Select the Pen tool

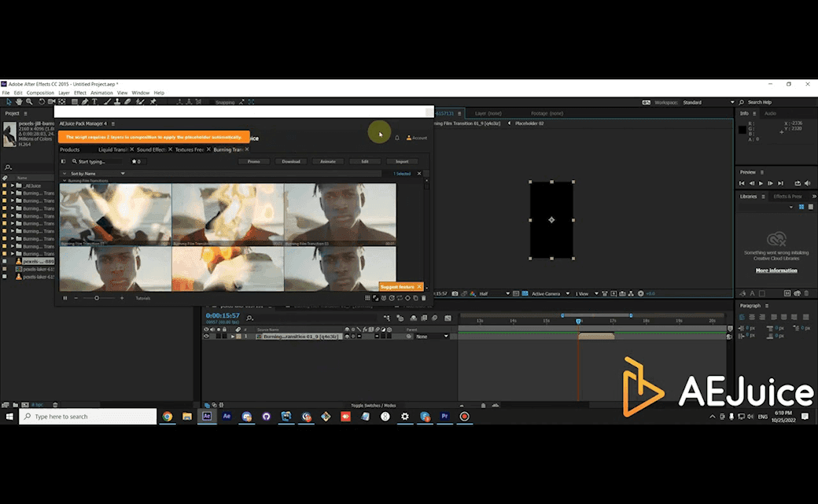(x=84, y=101)
